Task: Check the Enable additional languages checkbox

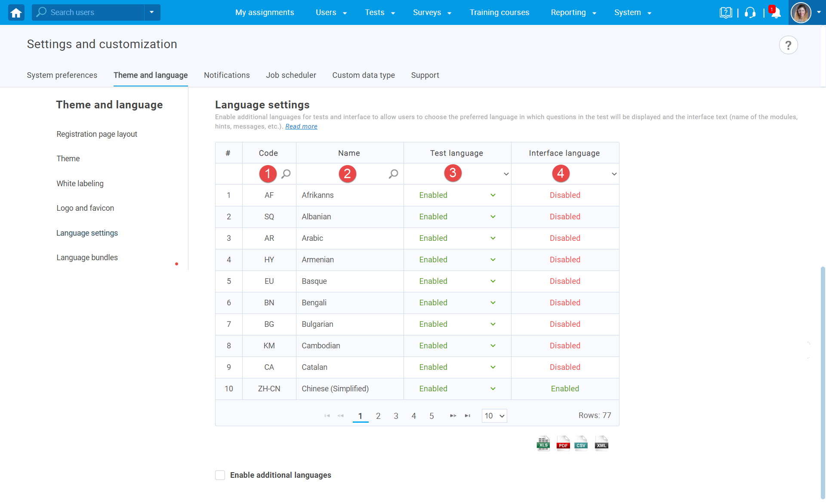Action: coord(220,475)
